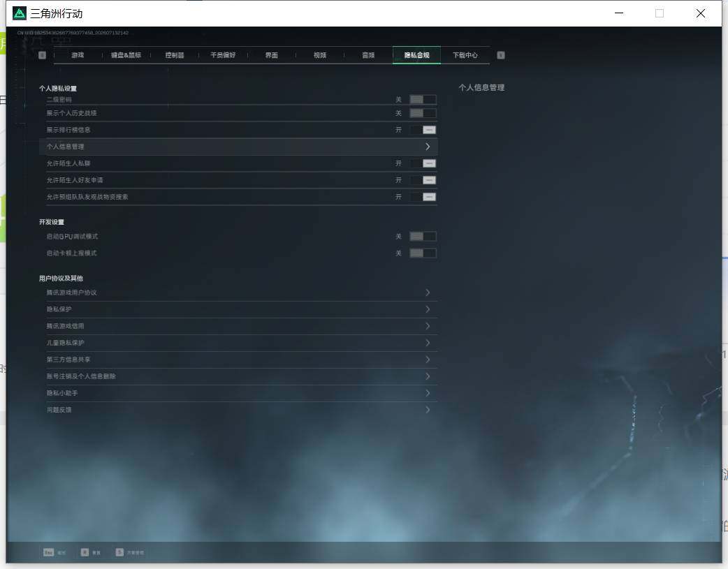Click the R reset key icon in the bottom bar
The width and height of the screenshot is (728, 569).
click(85, 552)
